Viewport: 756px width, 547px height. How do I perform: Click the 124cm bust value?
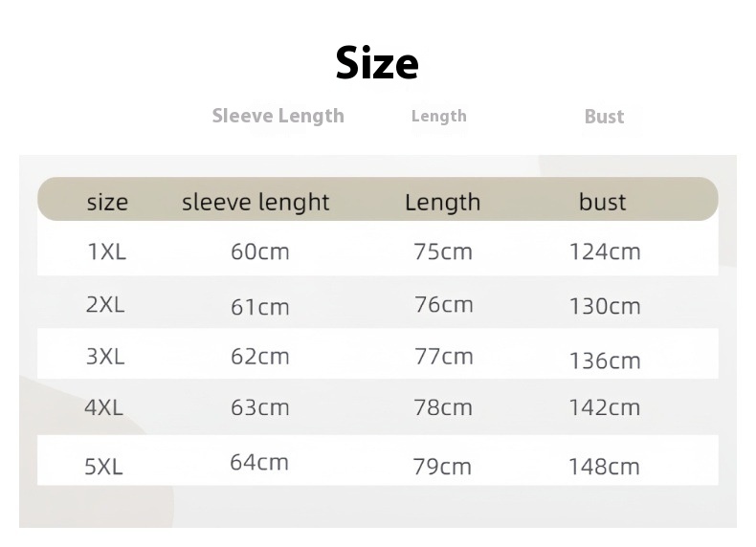pyautogui.click(x=605, y=252)
